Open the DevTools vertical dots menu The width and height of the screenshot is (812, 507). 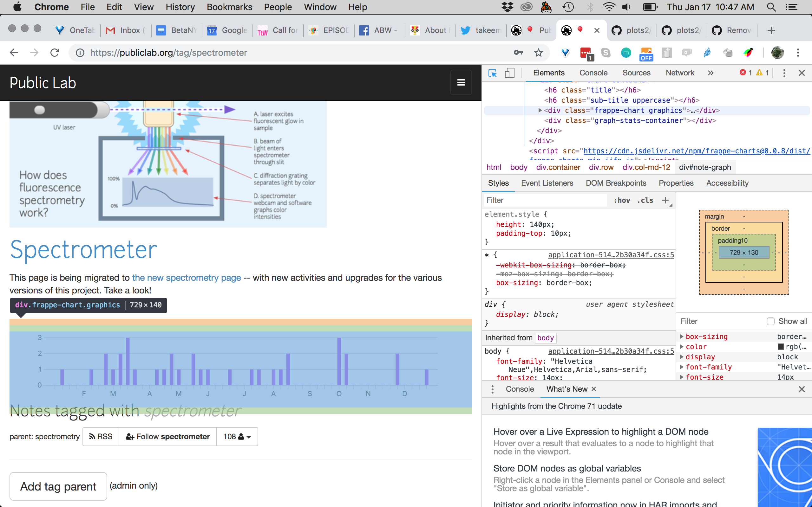(x=784, y=73)
